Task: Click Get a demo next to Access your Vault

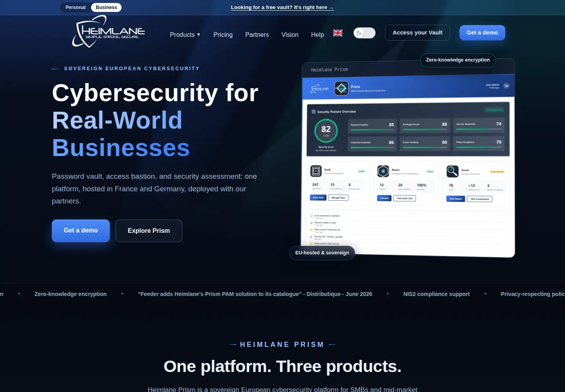Action: point(482,33)
